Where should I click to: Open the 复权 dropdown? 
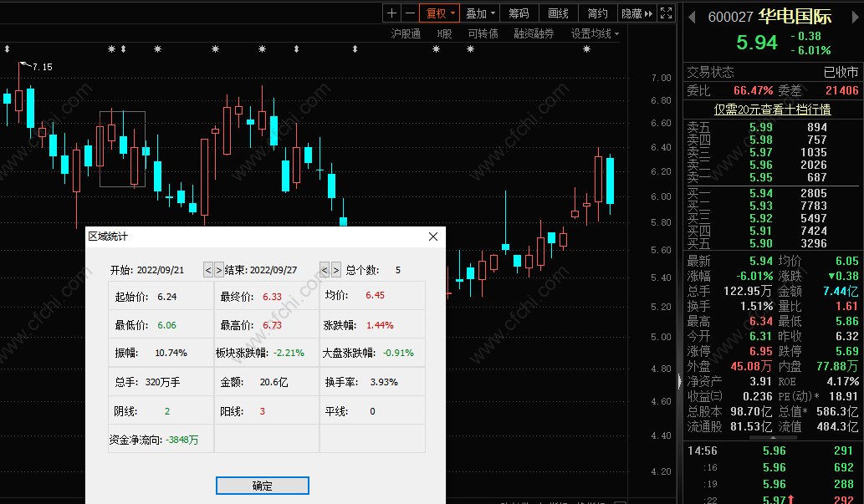(439, 13)
